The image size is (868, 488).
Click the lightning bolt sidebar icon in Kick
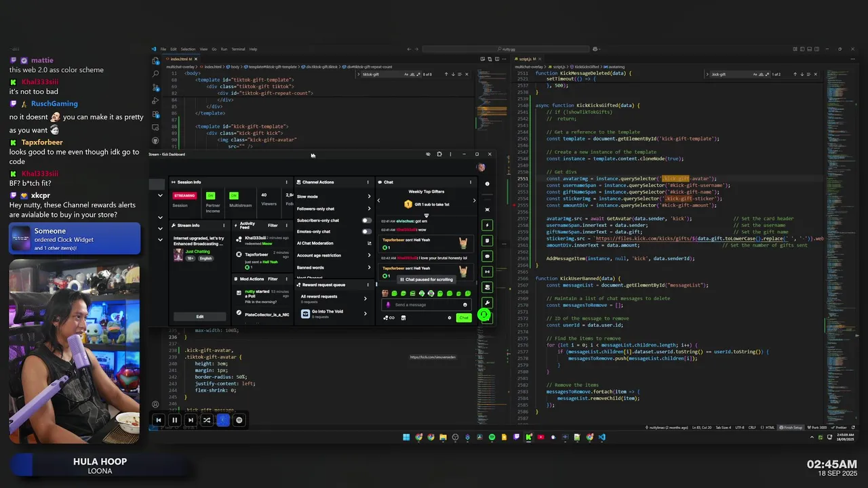click(487, 225)
